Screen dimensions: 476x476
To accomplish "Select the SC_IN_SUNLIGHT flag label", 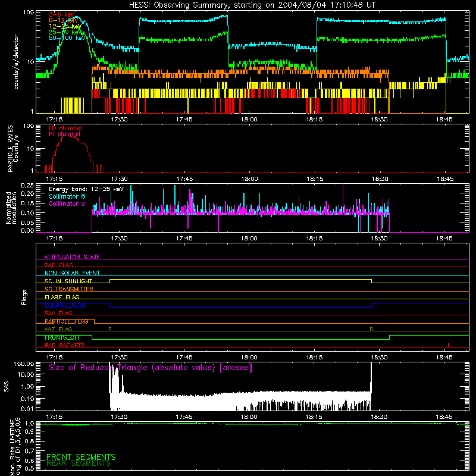I will (68, 281).
